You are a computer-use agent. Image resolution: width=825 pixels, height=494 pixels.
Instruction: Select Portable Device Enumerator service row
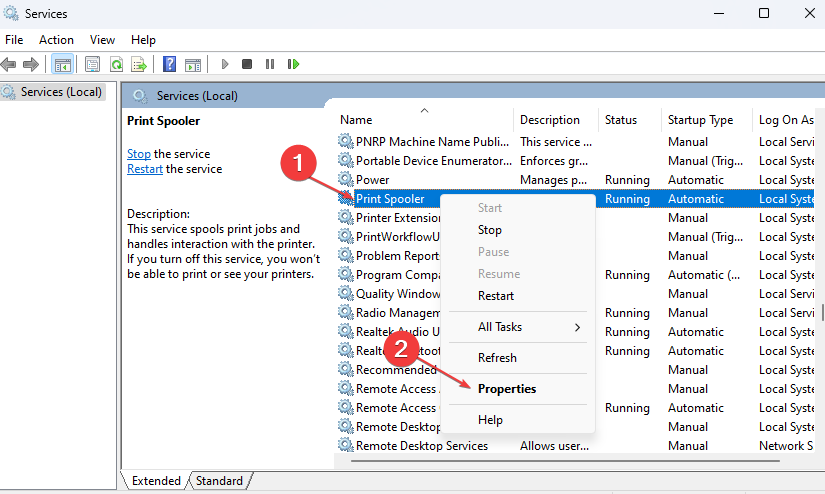tap(576, 160)
